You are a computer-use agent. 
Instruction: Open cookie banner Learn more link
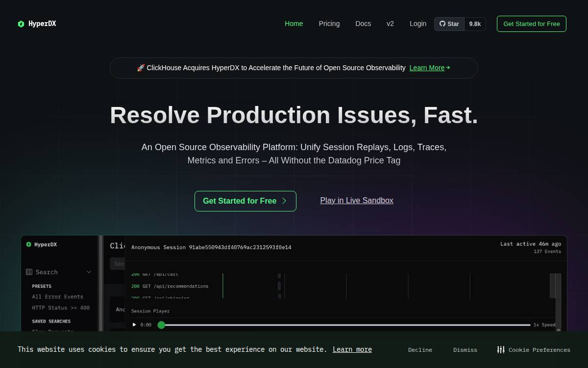tap(352, 349)
